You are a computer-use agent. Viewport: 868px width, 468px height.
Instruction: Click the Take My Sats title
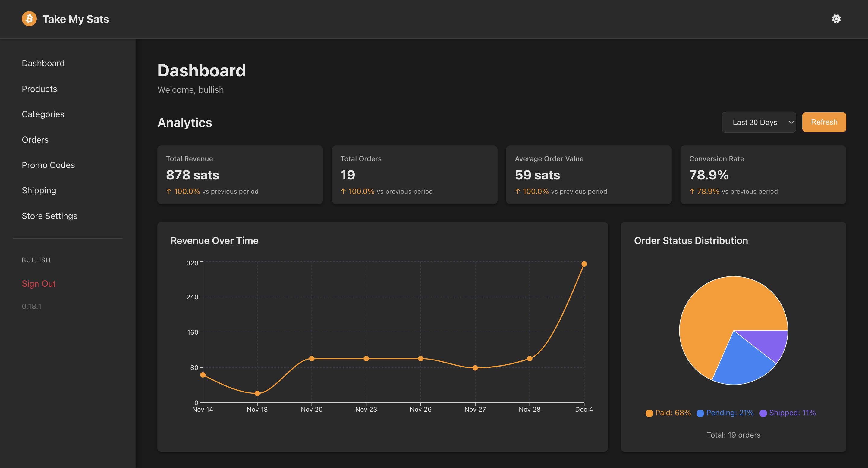pos(75,19)
